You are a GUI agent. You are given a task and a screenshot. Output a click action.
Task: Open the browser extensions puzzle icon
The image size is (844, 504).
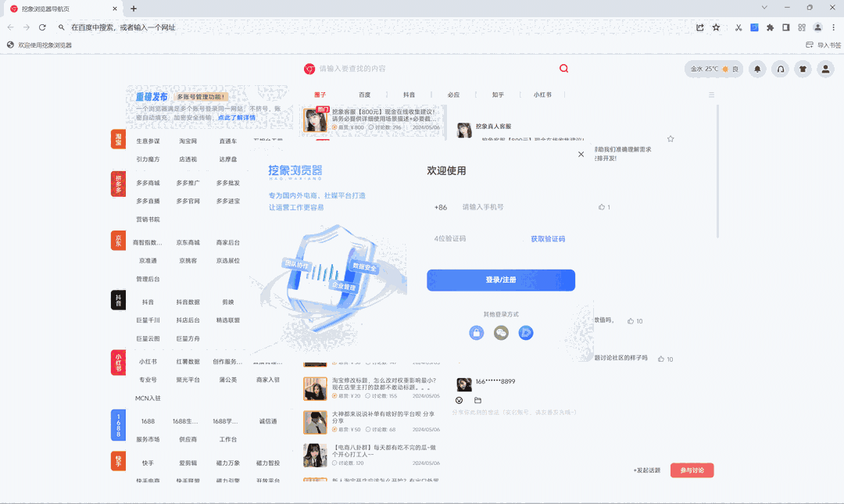768,27
